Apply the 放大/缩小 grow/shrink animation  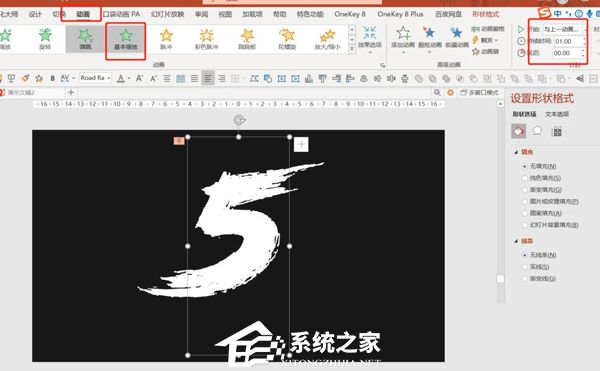327,39
